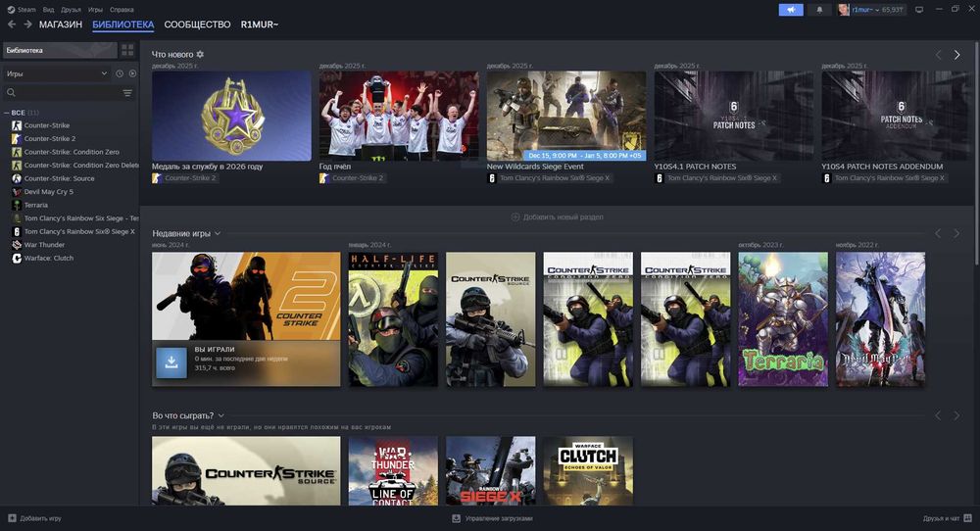980x531 pixels.
Task: Click Добавить игру link
Action: pyautogui.click(x=40, y=518)
